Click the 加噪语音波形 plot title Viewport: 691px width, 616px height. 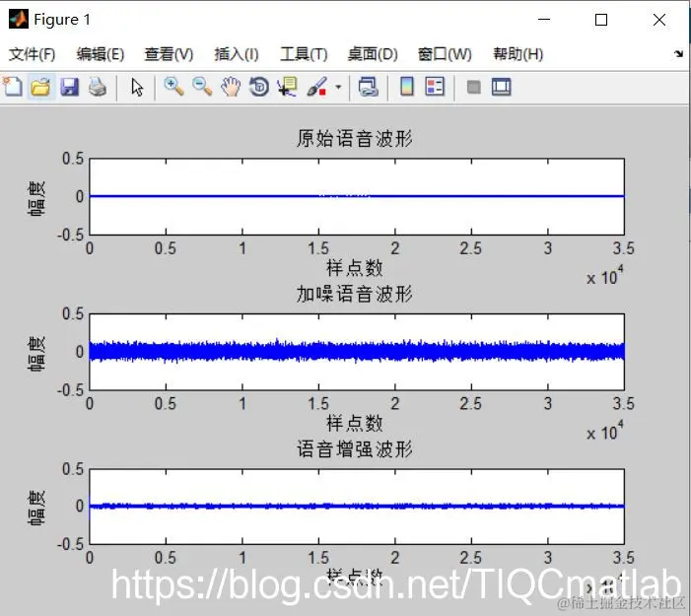click(x=354, y=294)
